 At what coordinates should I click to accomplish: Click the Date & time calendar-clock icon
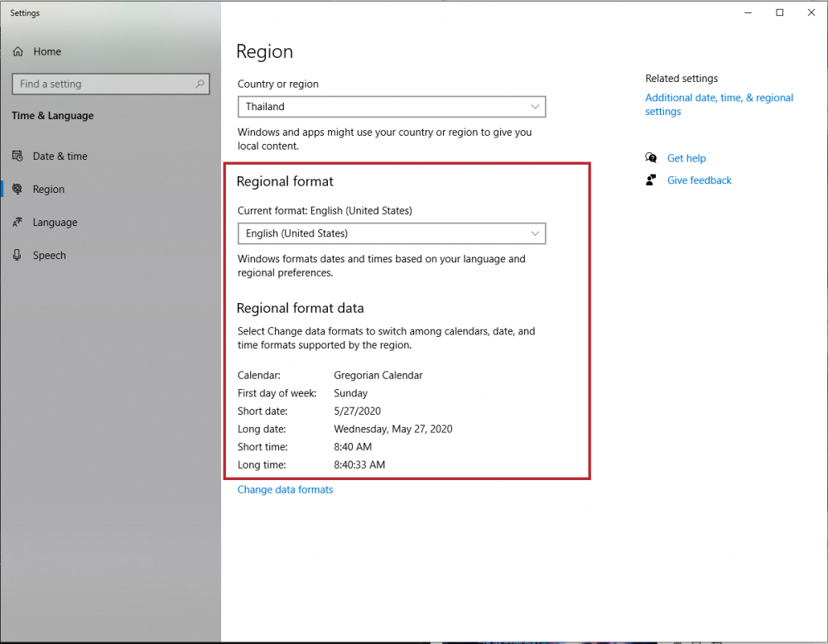click(x=18, y=156)
